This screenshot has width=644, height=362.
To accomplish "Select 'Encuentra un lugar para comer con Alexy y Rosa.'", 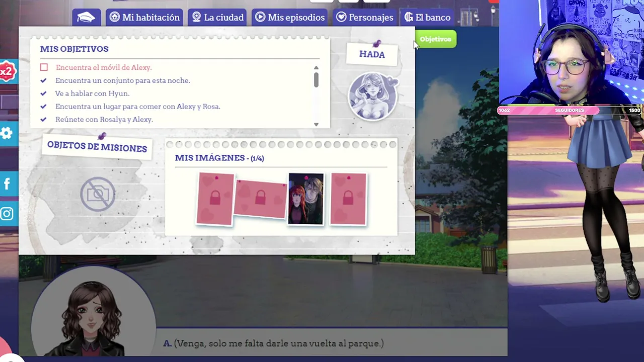I will point(138,107).
